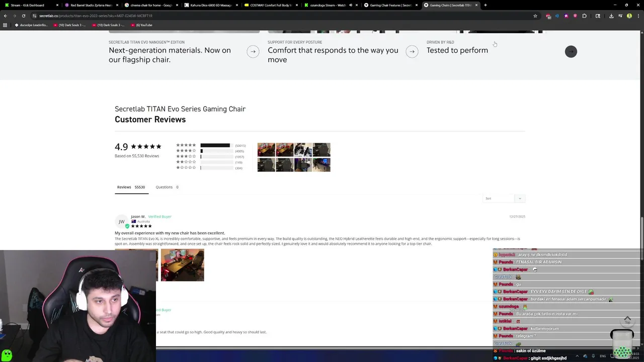Switch to the 'cinema chair for home - Google' tab

point(151,5)
